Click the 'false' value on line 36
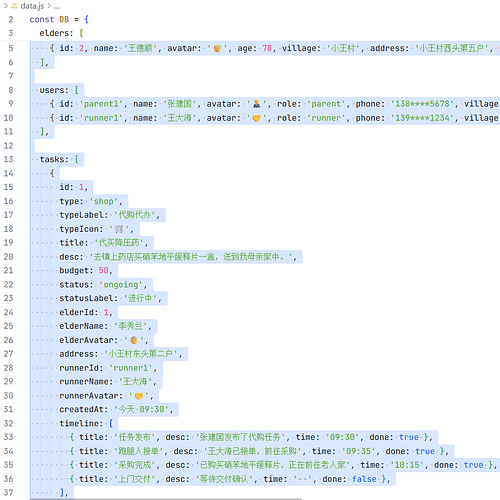500x500 pixels. coord(364,479)
